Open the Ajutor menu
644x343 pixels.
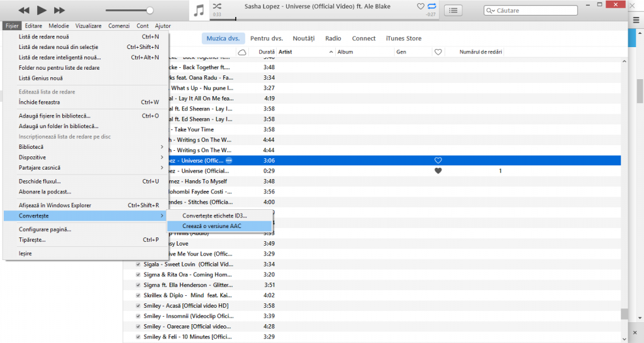(x=163, y=26)
